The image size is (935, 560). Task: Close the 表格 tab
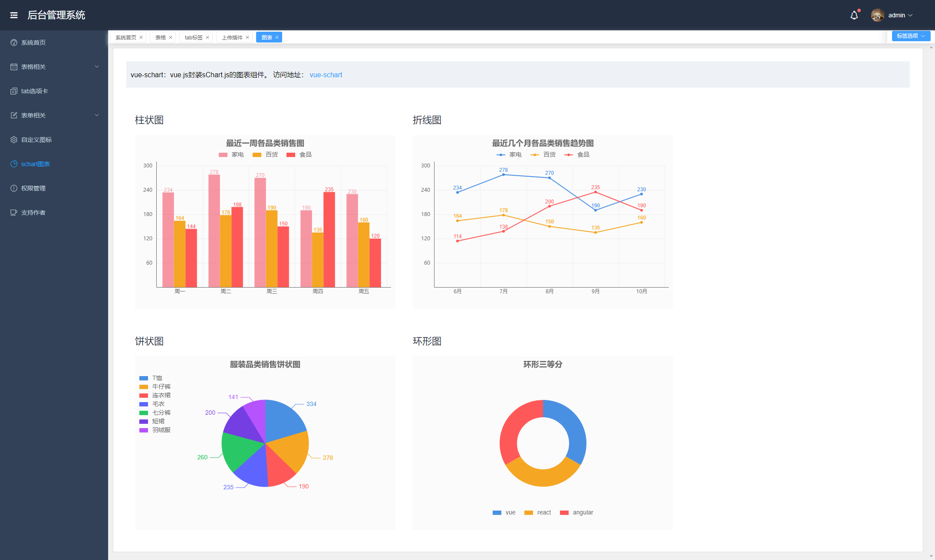click(x=171, y=37)
